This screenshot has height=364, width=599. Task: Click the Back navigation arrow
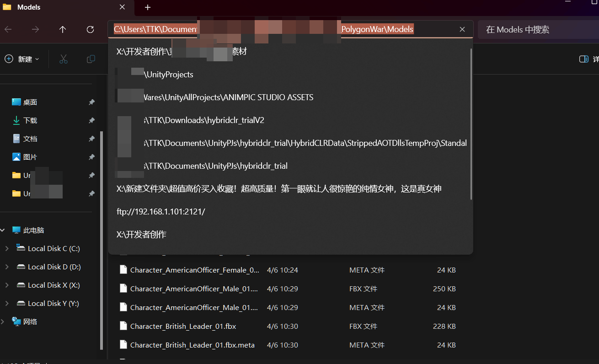point(8,29)
